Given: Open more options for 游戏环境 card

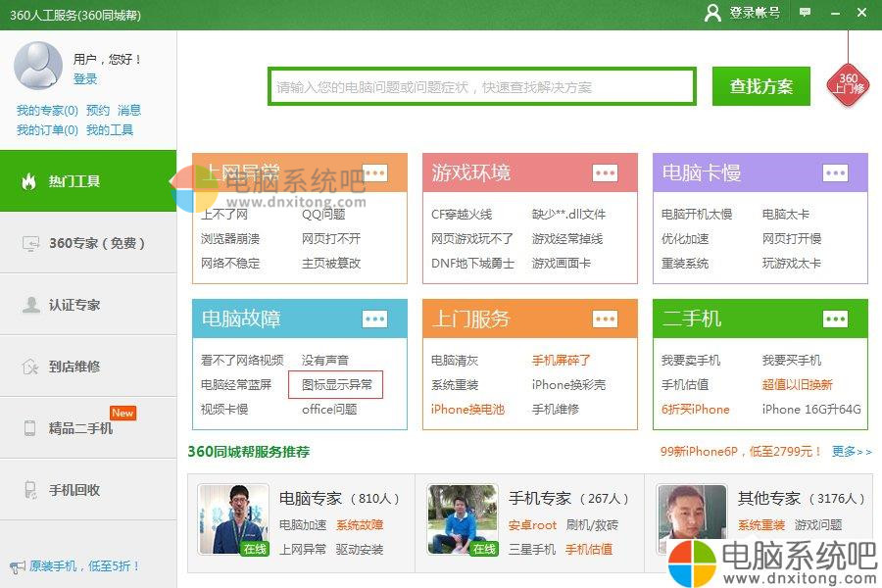Looking at the screenshot, I should point(605,172).
